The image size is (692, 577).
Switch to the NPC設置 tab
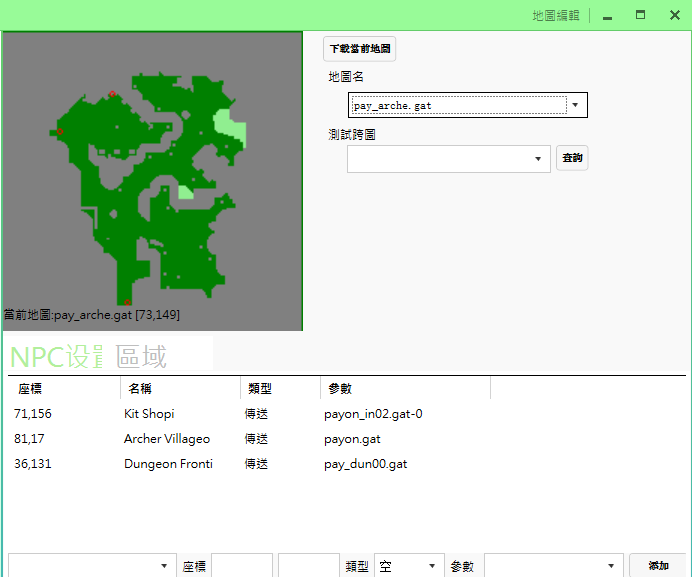click(56, 357)
